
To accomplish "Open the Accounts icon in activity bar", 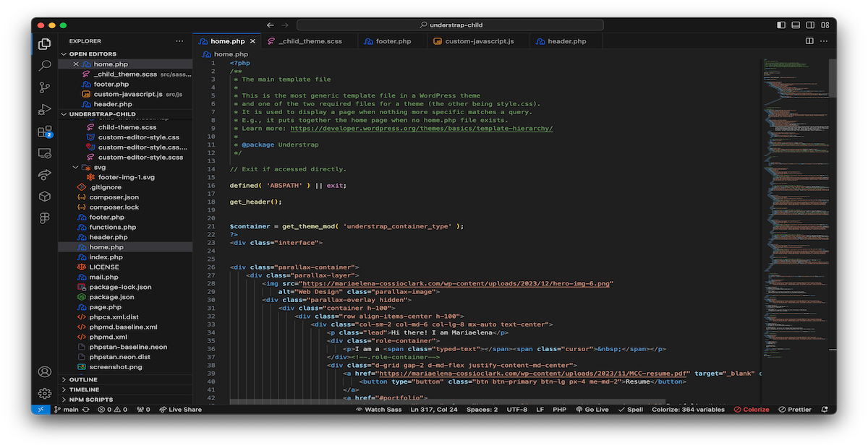I will coord(45,372).
